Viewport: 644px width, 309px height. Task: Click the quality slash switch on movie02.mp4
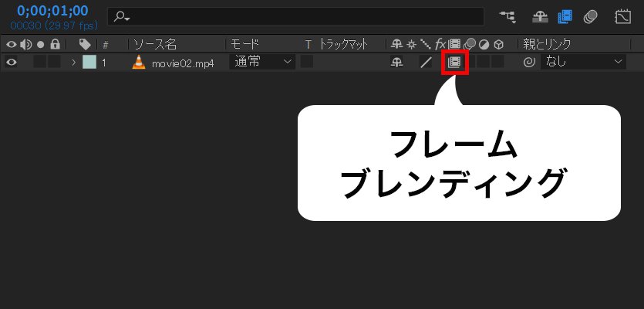425,63
